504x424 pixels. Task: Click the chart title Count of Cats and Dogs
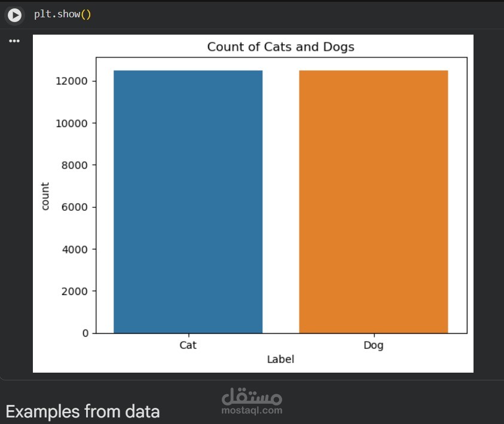280,47
